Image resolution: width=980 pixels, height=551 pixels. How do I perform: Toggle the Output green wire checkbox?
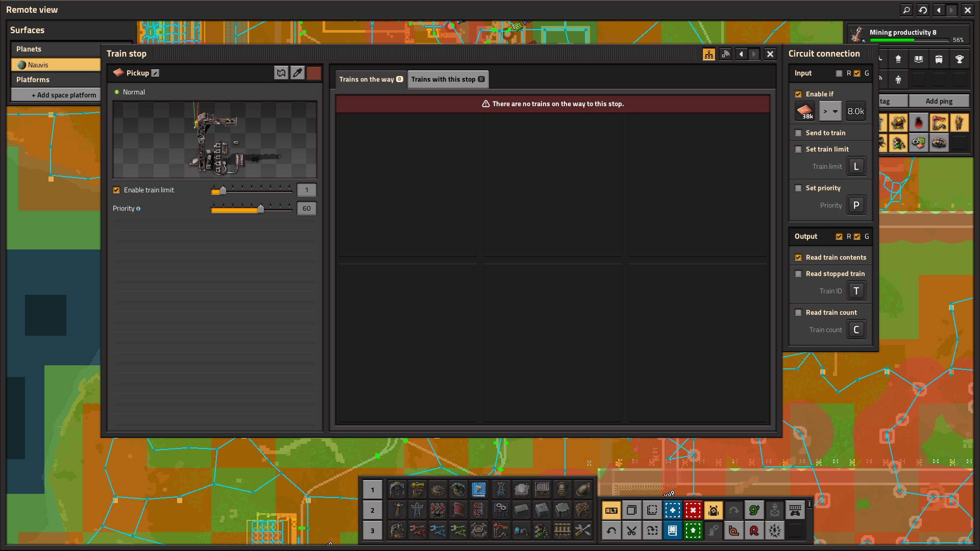[x=857, y=237]
